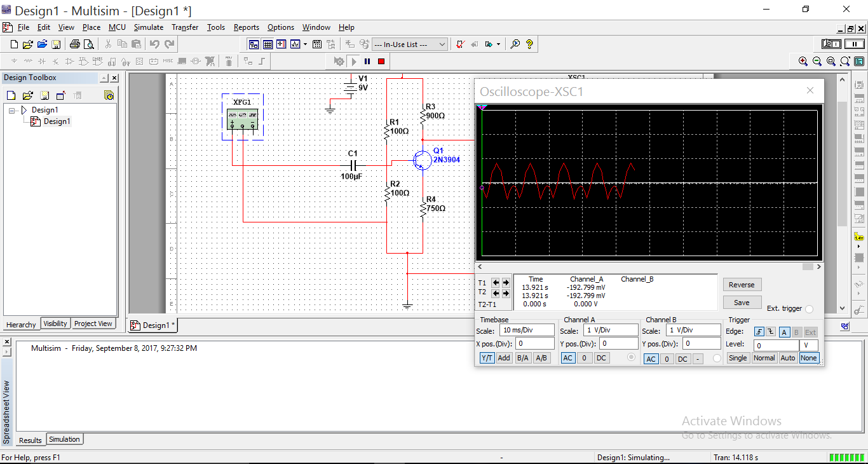Place a Basic component (resistor icon)

point(28,61)
